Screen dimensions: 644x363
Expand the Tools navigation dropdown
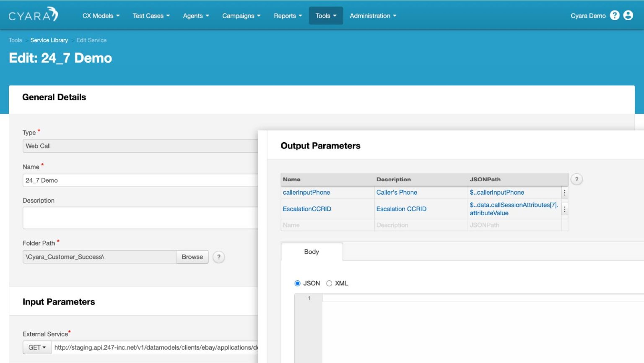[x=326, y=16]
